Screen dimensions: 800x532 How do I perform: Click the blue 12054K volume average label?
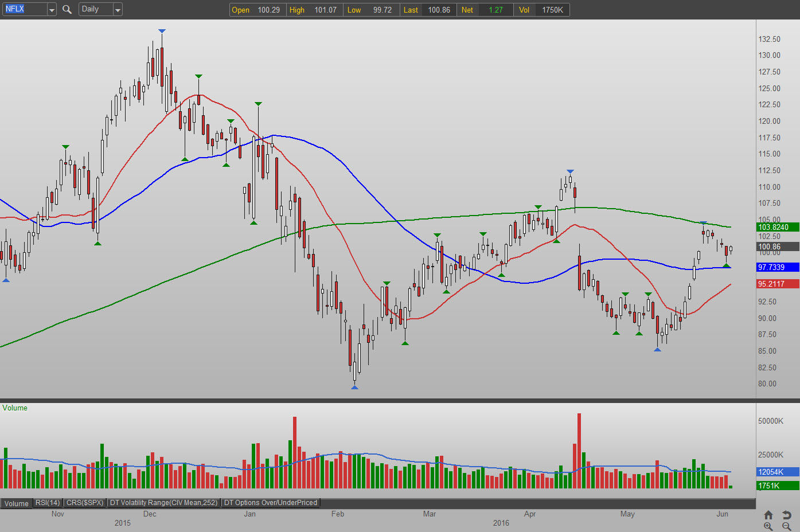pos(778,472)
